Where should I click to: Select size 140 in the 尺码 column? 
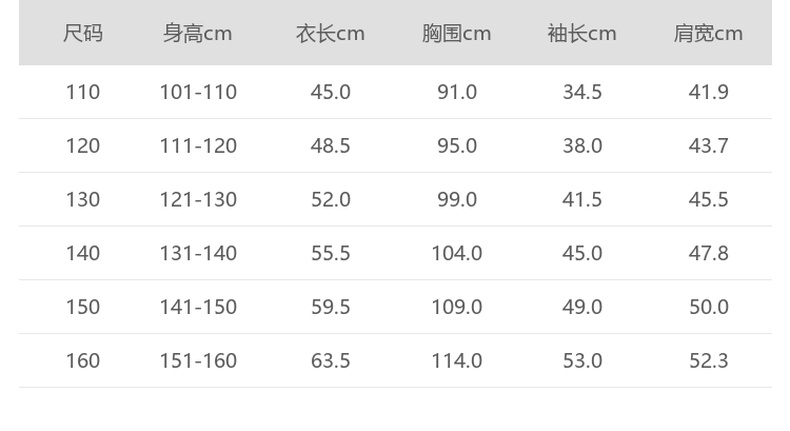click(x=83, y=254)
